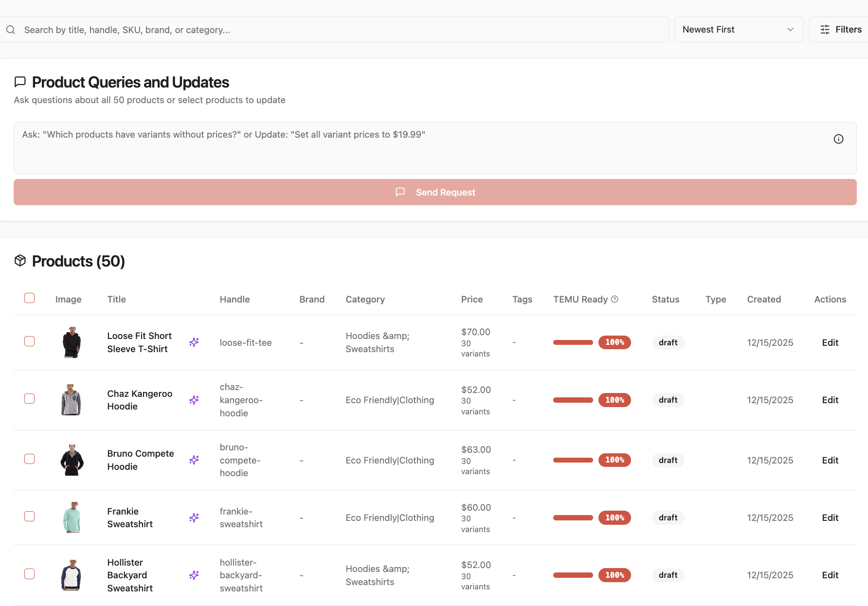
Task: Select the checkbox for Chaz Kangeroo Hoodie
Action: [29, 398]
